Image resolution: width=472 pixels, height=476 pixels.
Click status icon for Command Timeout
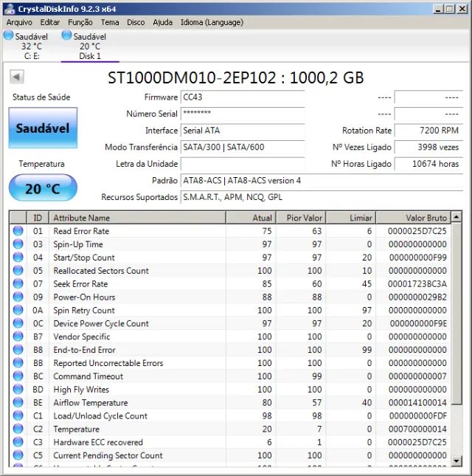click(x=18, y=376)
